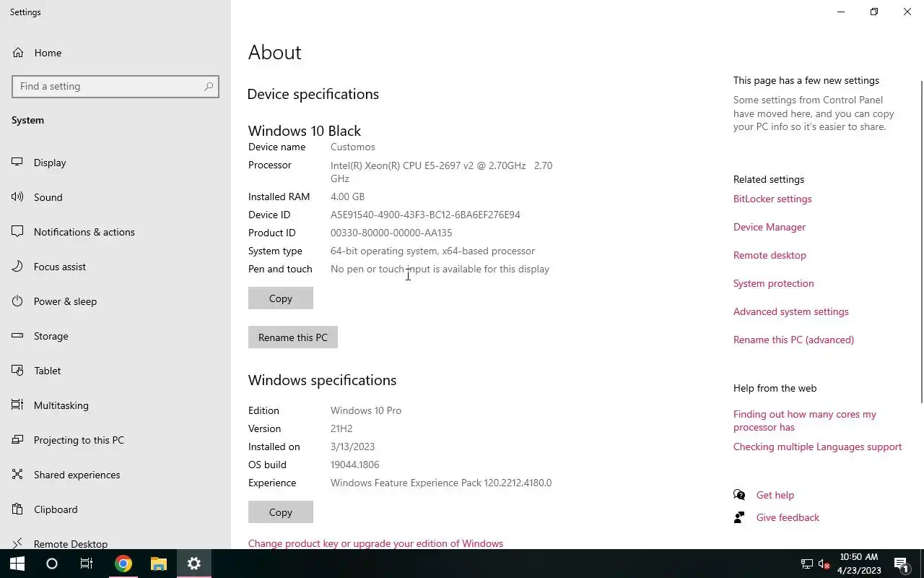Click the Installed RAM value 4.00 GB

tap(347, 197)
